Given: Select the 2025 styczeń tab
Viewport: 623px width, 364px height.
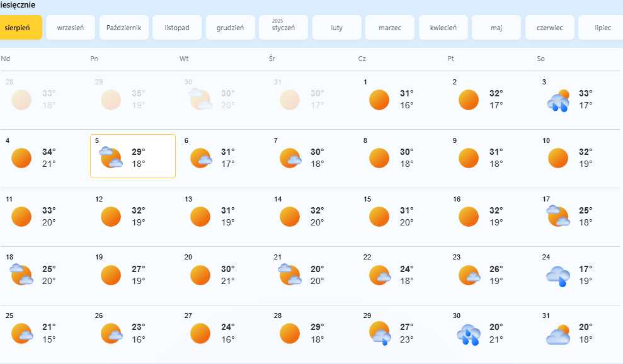Looking at the screenshot, I should [x=283, y=28].
